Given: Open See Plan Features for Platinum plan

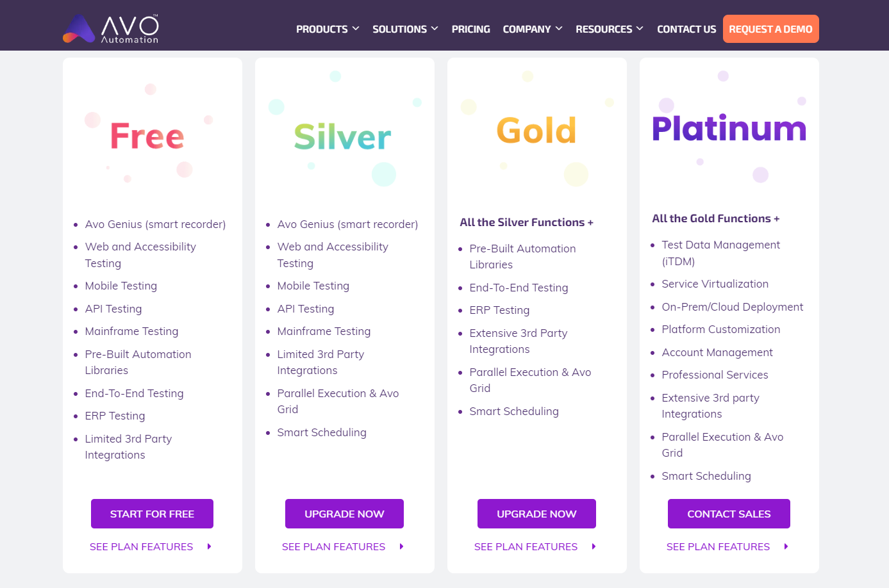Looking at the screenshot, I should click(718, 546).
